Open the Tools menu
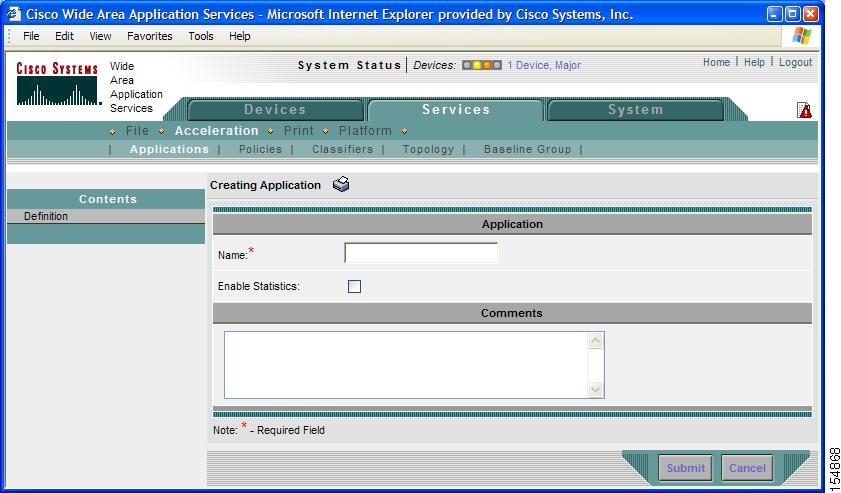Screen dimensions: 841x493 tap(201, 36)
